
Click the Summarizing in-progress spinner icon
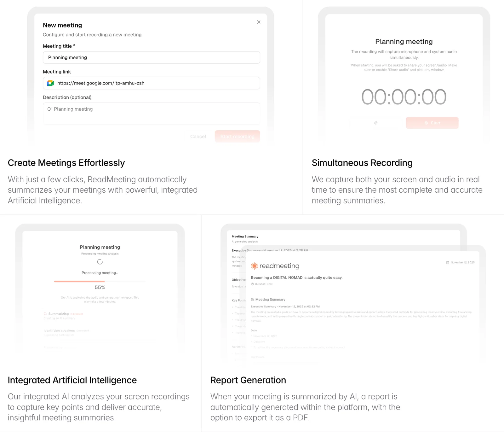coord(45,314)
